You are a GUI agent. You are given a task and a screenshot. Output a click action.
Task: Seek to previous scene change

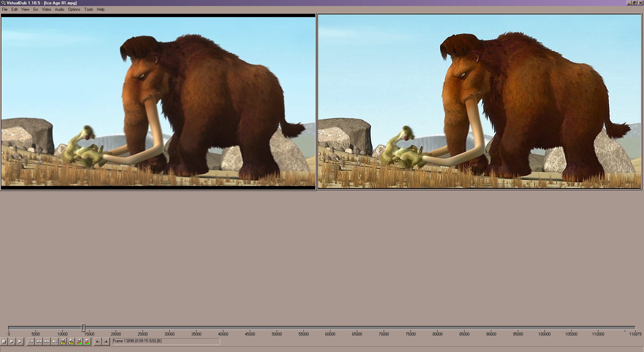pos(79,342)
